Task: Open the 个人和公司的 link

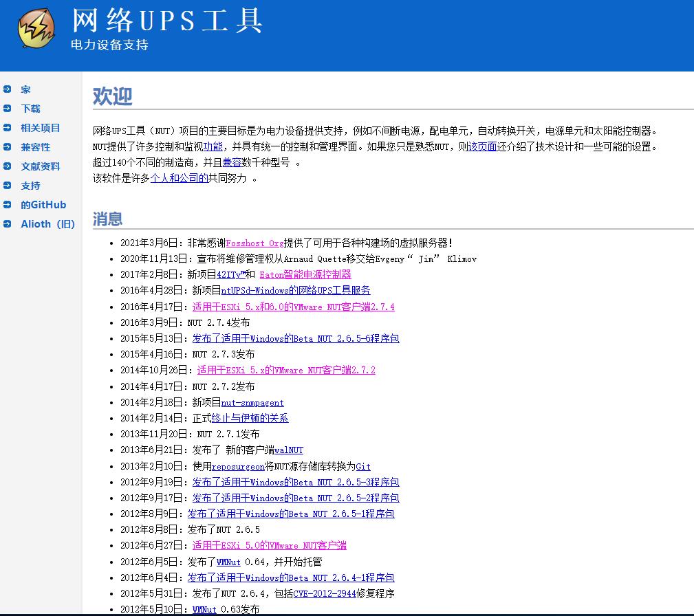Action: pyautogui.click(x=180, y=178)
